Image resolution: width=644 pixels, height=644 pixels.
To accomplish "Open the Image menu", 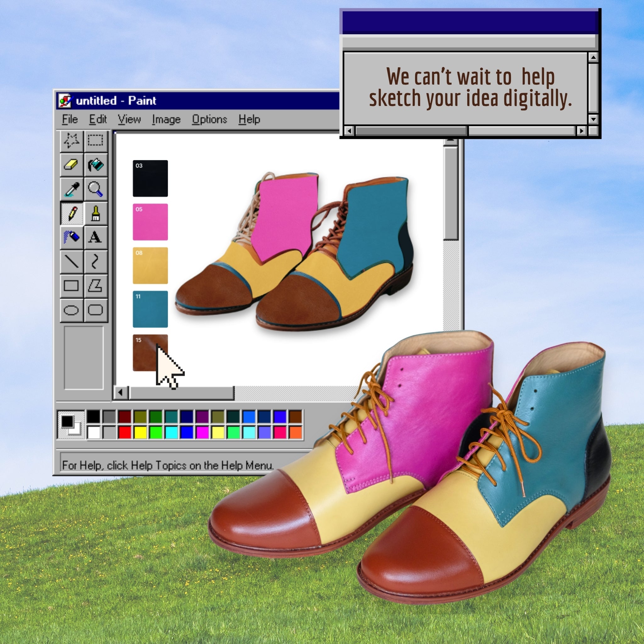I will point(166,119).
